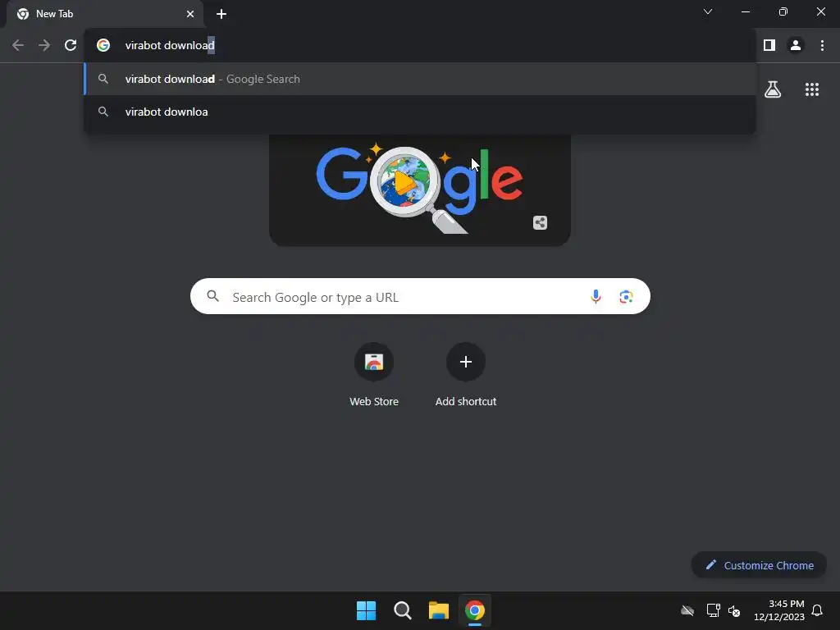Open the Windows Start menu
Screen dimensions: 840x630
(x=367, y=610)
